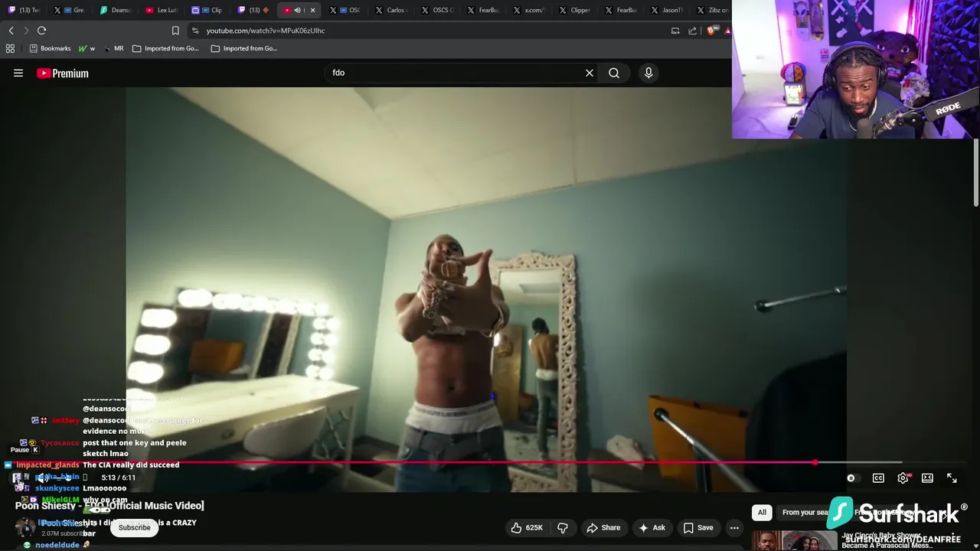
Task: Open the Ask AI button
Action: [x=652, y=527]
